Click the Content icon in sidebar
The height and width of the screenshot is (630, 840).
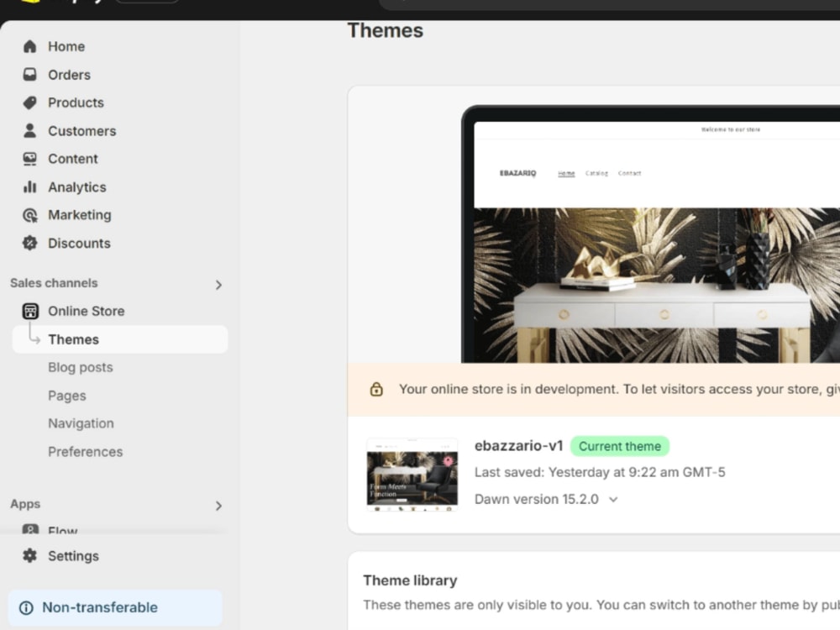[30, 159]
